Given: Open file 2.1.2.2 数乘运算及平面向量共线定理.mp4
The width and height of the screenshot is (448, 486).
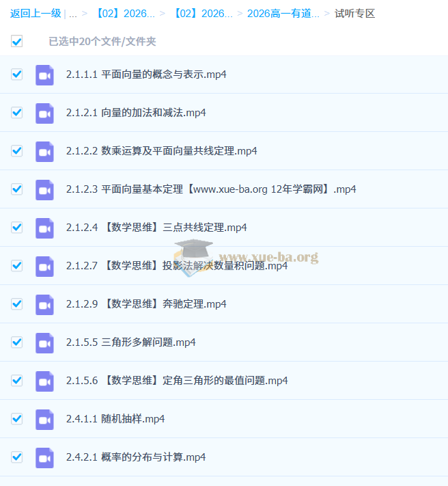Looking at the screenshot, I should pyautogui.click(x=162, y=151).
